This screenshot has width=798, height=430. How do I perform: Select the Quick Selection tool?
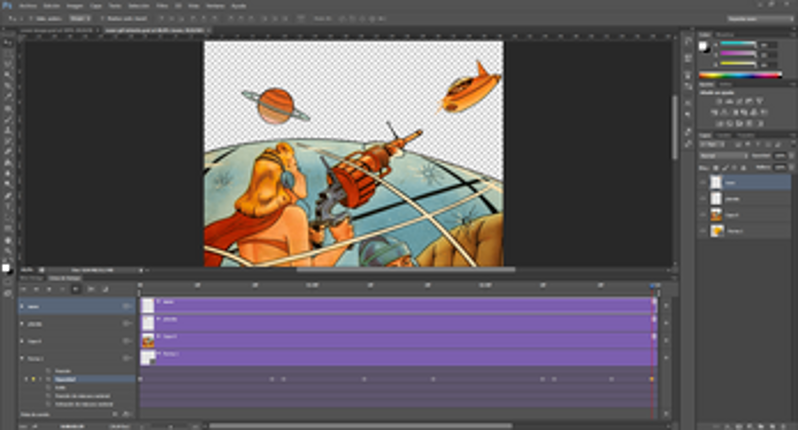point(8,75)
